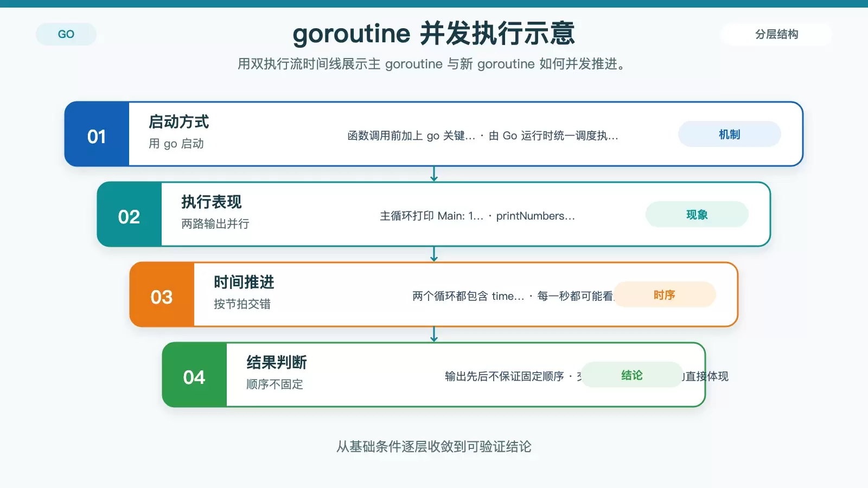Click the text 顺序不固定
The height and width of the screenshot is (488, 868).
coord(275,384)
